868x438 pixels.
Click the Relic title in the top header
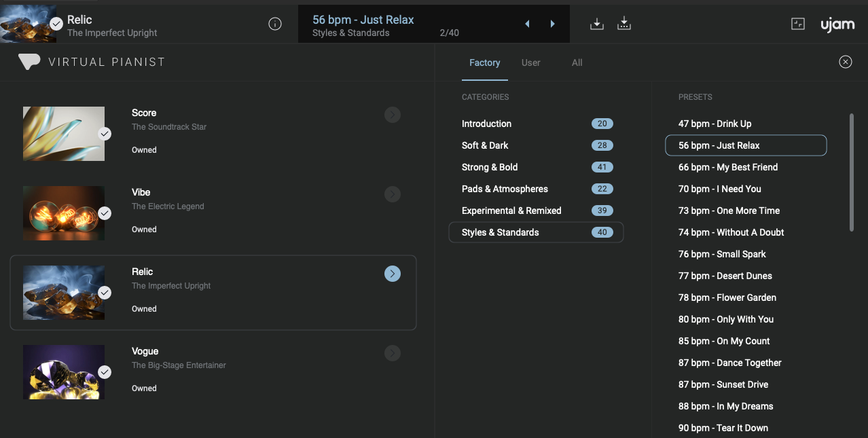[x=79, y=20]
